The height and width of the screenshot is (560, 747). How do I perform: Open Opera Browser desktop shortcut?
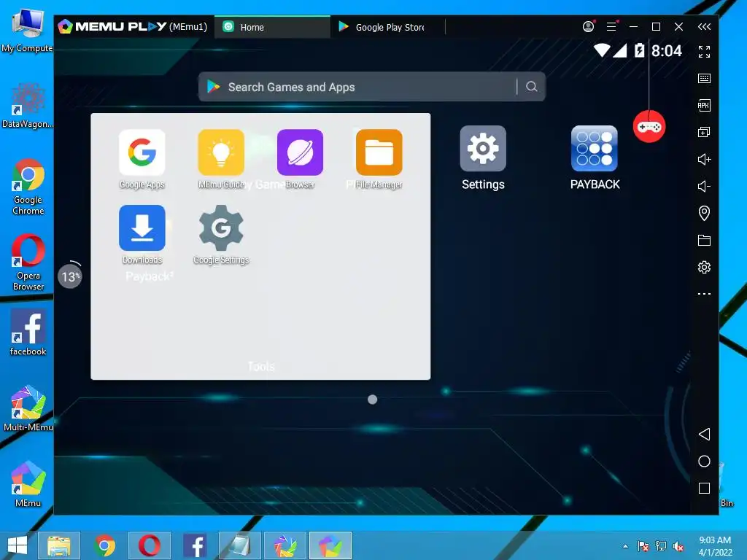pyautogui.click(x=28, y=262)
